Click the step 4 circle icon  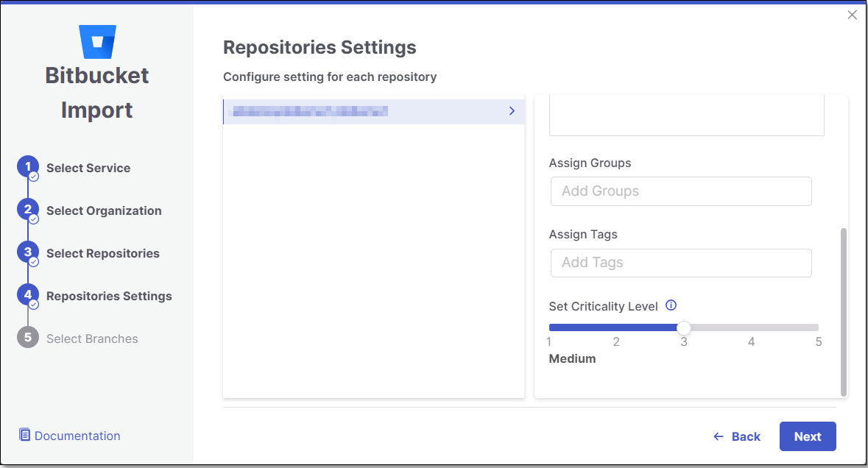point(28,295)
